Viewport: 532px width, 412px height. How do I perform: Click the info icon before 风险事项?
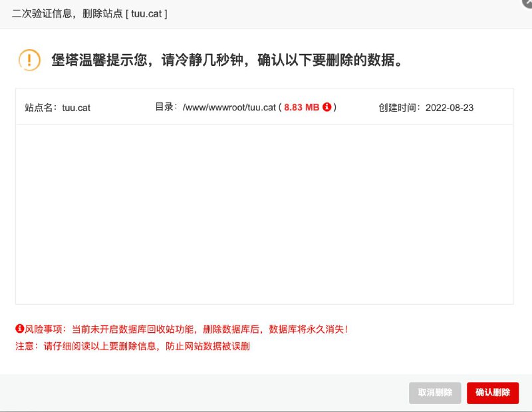click(19, 329)
